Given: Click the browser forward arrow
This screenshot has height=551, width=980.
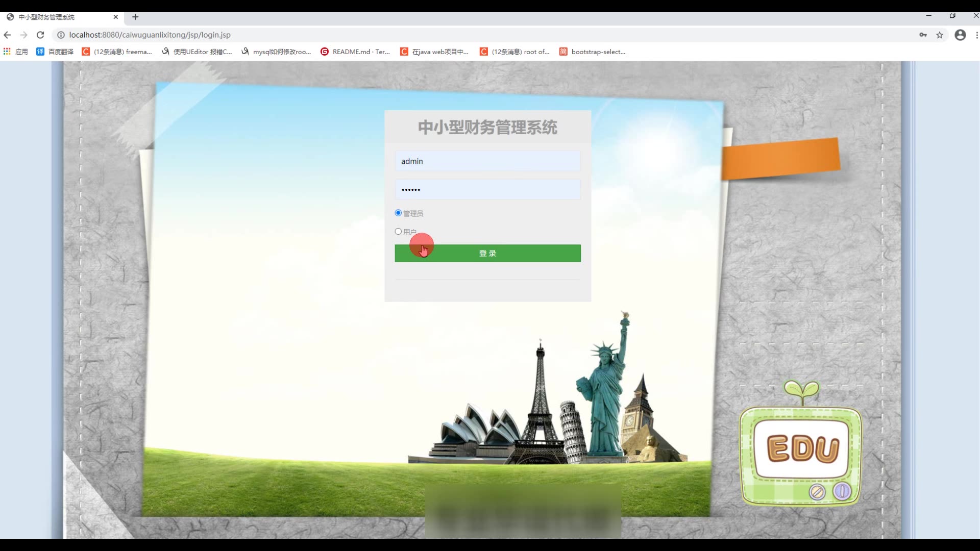Looking at the screenshot, I should pyautogui.click(x=23, y=35).
